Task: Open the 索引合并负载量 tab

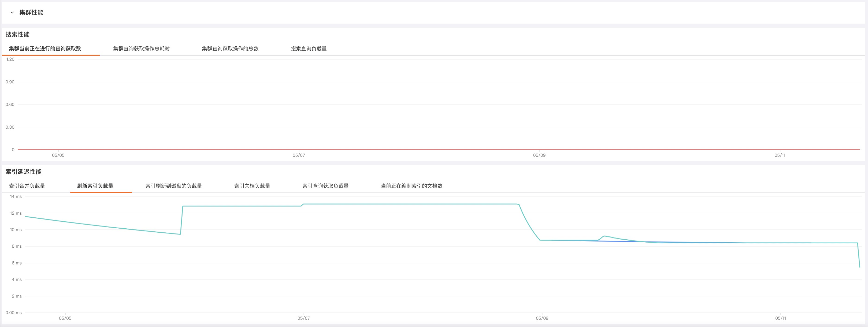Action: (x=27, y=186)
